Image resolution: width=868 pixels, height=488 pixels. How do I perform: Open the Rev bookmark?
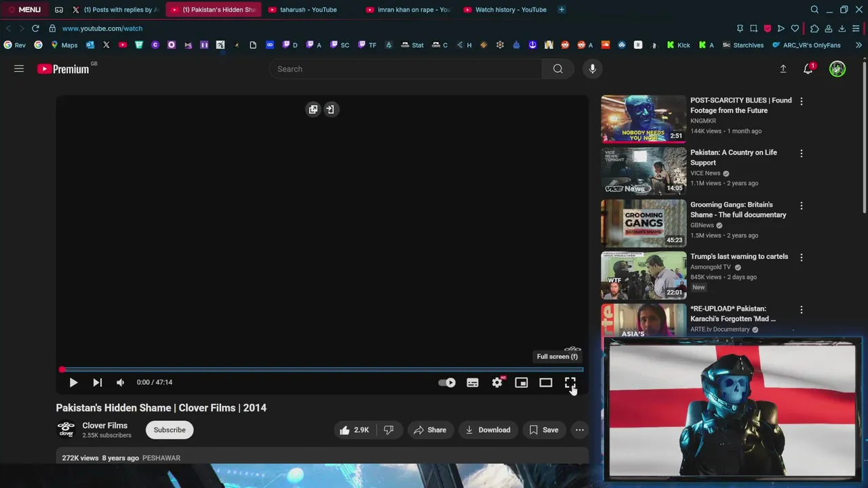click(x=14, y=45)
